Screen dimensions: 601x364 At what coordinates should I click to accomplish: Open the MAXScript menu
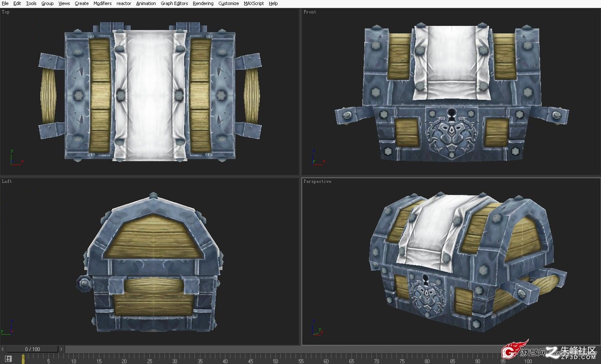(x=254, y=3)
